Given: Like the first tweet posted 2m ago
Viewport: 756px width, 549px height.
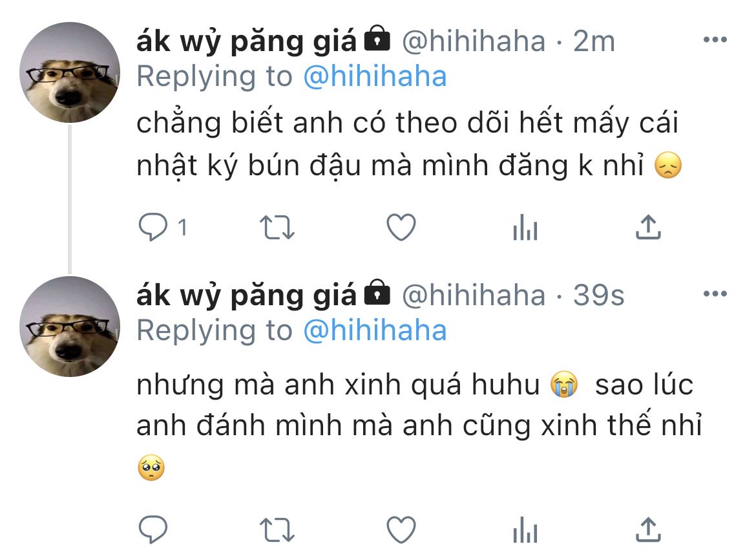Looking at the screenshot, I should 401,227.
